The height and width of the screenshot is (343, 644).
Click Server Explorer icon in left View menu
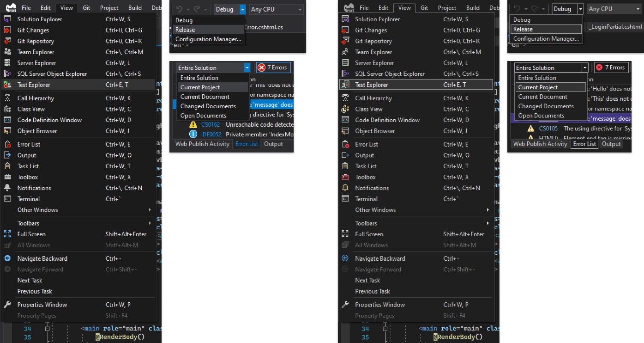pyautogui.click(x=7, y=63)
